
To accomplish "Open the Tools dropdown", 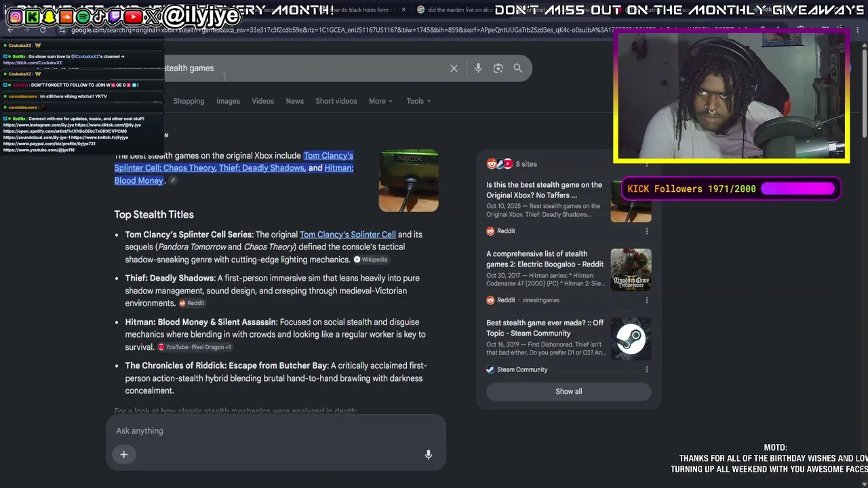I will pyautogui.click(x=418, y=101).
